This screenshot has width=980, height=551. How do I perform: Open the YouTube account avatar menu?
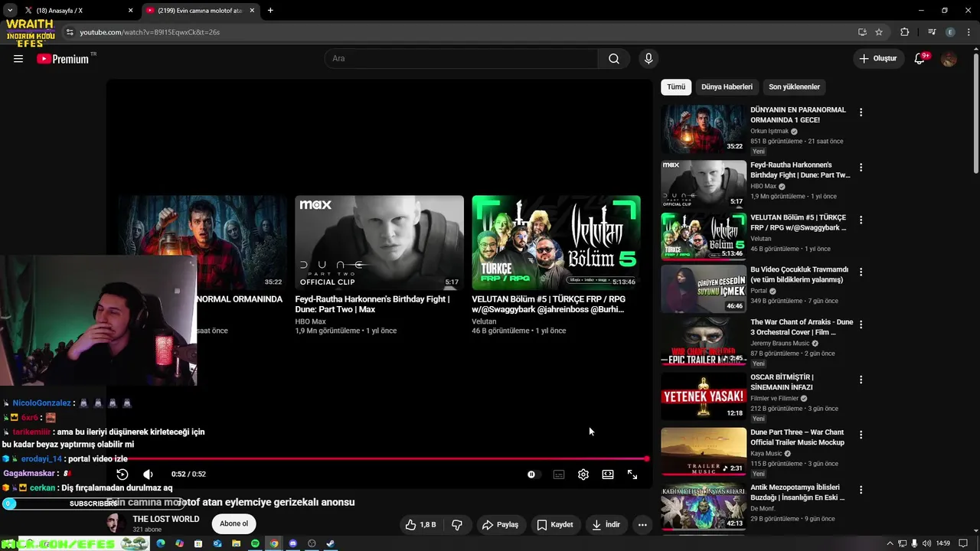pos(949,58)
